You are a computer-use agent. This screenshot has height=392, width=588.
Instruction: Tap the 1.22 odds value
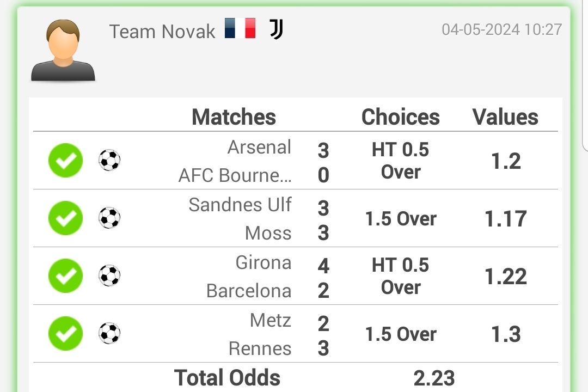(x=505, y=277)
